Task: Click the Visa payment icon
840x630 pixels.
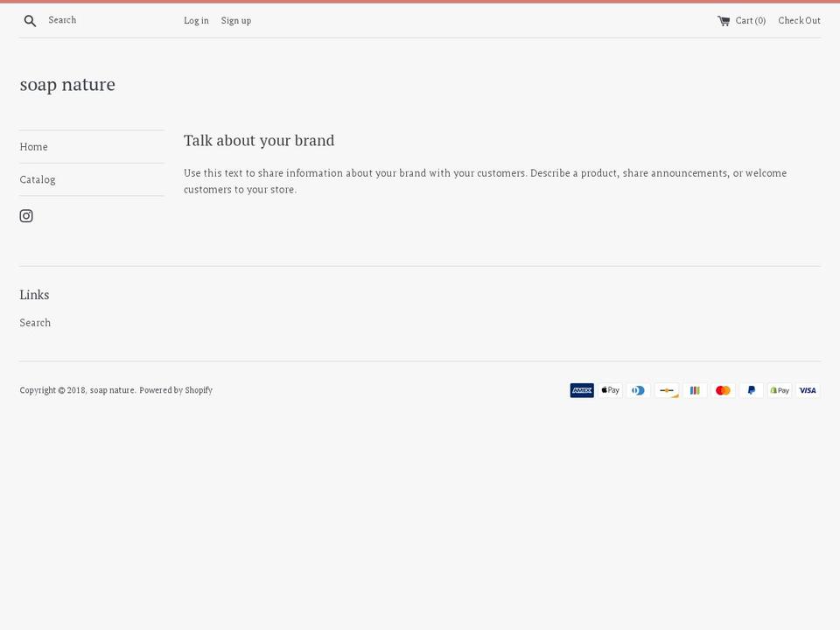Action: 808,390
